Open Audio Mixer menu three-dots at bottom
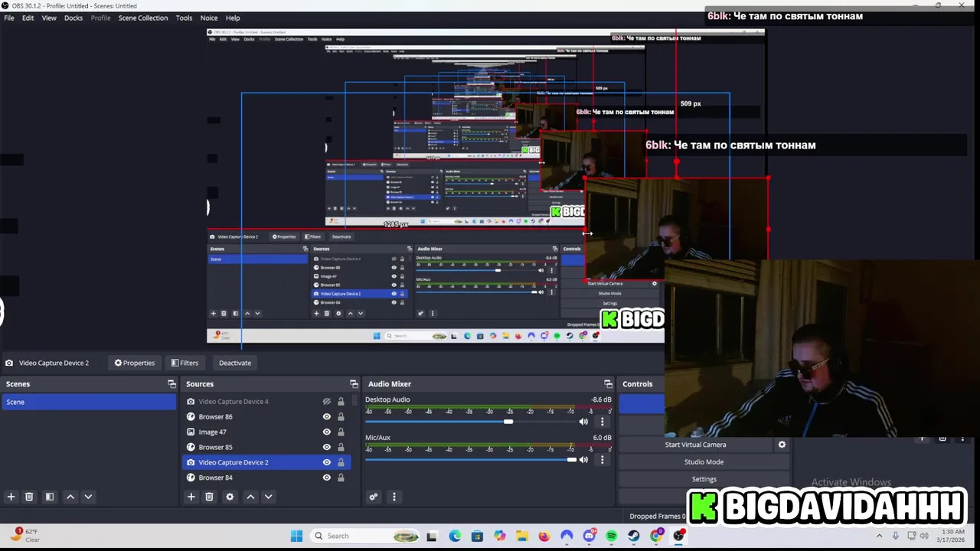Screen dimensions: 980x551 coord(394,497)
